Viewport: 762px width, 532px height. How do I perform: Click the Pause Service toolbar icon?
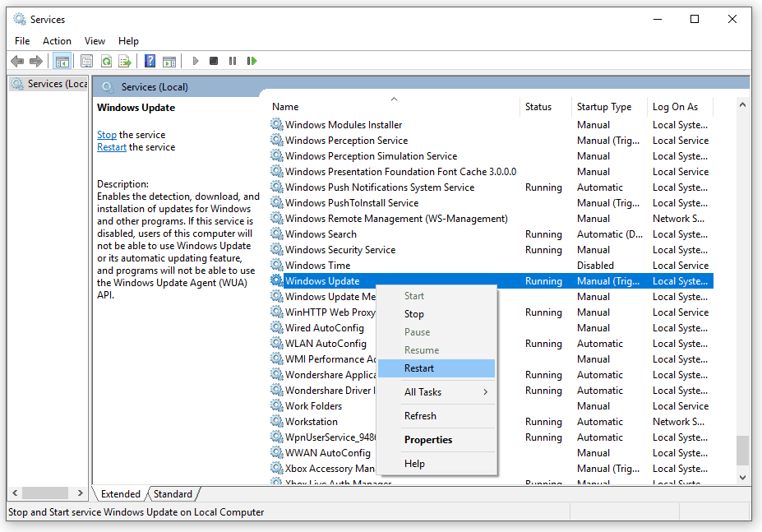click(233, 62)
